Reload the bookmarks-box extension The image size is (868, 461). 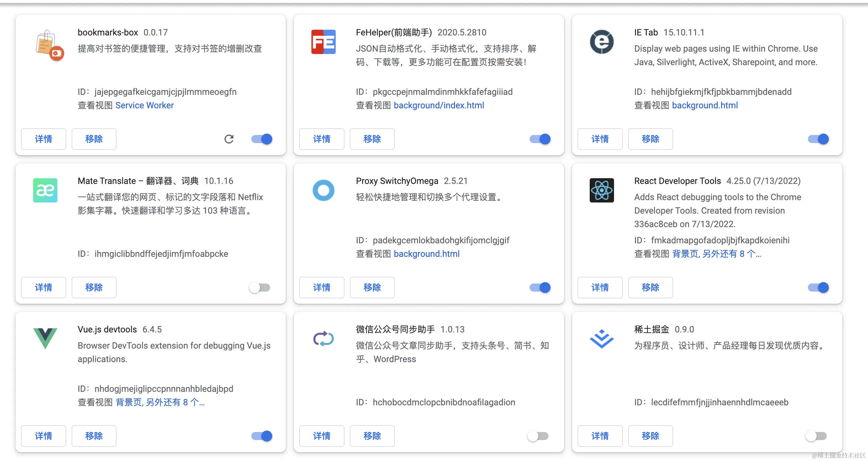tap(229, 139)
